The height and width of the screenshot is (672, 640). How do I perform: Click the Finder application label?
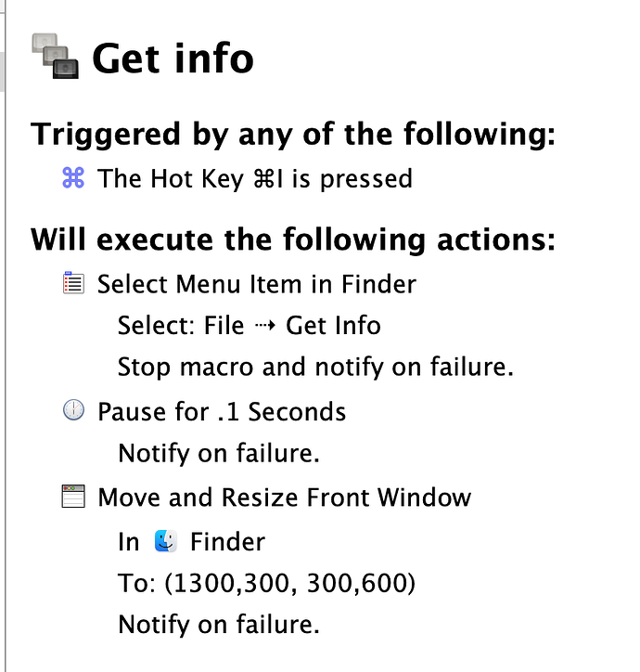point(227,542)
